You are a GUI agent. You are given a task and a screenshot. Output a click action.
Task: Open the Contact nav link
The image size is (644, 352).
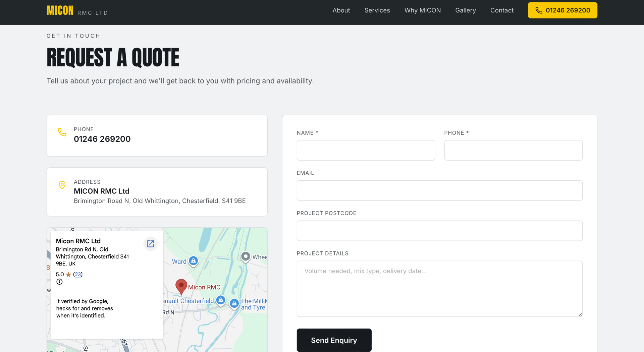pyautogui.click(x=502, y=10)
